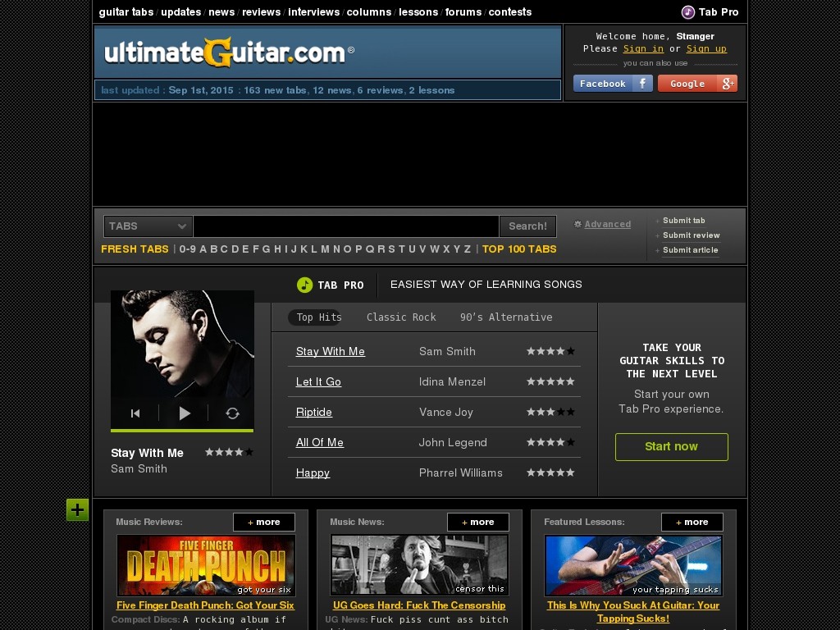Open the censor this news thumbnail
This screenshot has width=840, height=630.
419,566
